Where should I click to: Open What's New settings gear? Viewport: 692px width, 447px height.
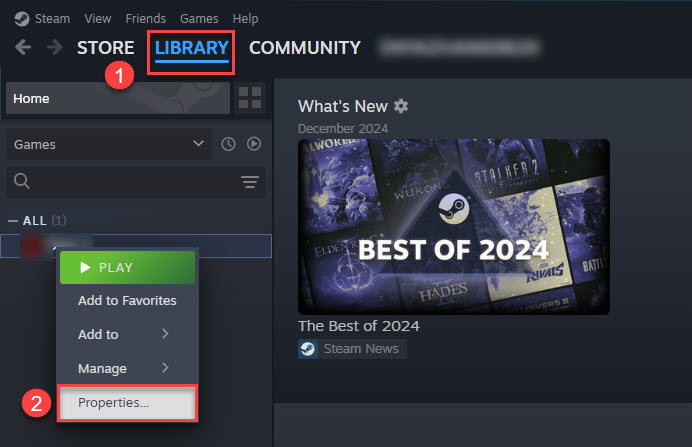pos(401,106)
